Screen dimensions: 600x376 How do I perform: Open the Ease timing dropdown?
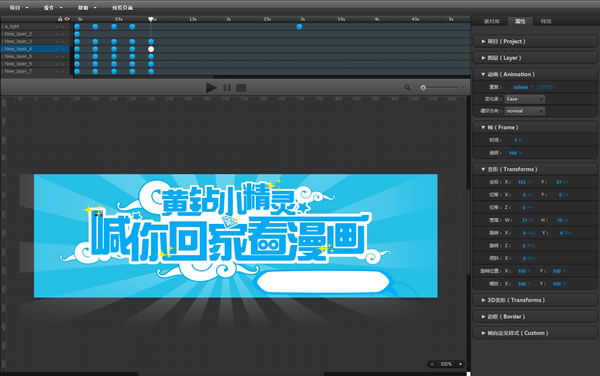[x=524, y=99]
